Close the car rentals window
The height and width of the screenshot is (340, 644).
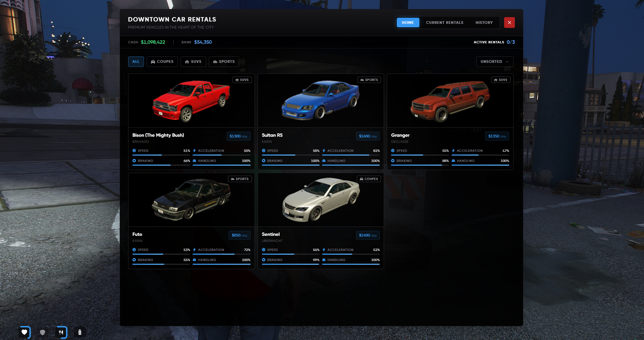(x=509, y=23)
